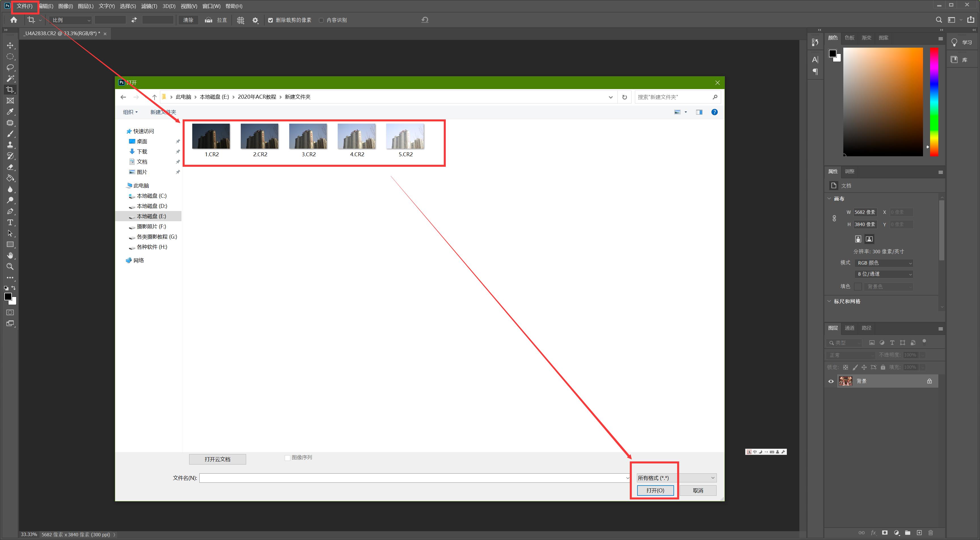Select the Lasso tool
The image size is (980, 540).
tap(10, 67)
